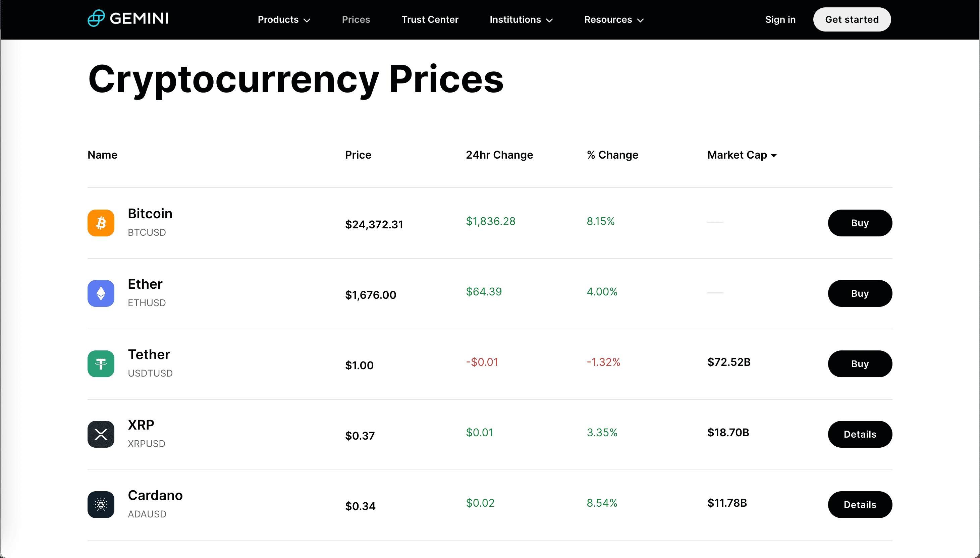Screen dimensions: 980x558
Task: Click the Gemini logo icon
Action: click(96, 18)
